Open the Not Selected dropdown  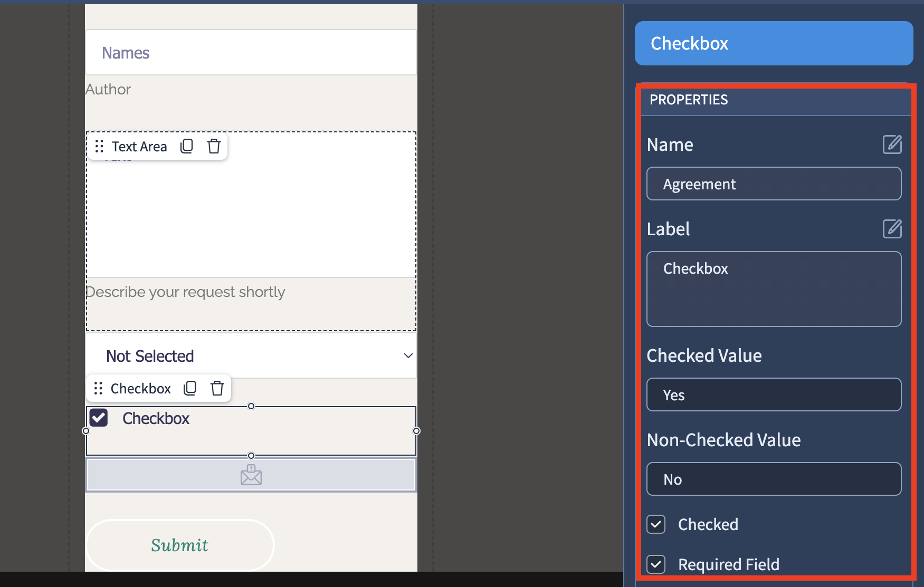(x=251, y=355)
